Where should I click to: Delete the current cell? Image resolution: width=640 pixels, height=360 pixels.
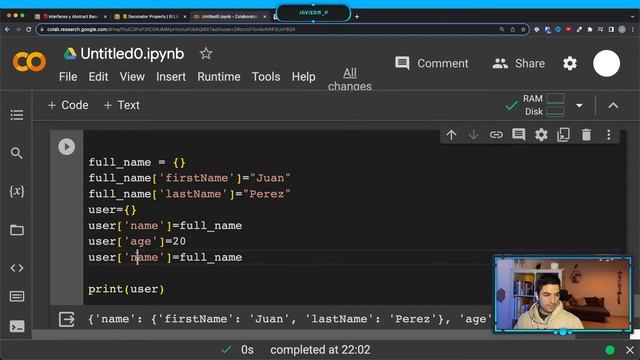(586, 135)
